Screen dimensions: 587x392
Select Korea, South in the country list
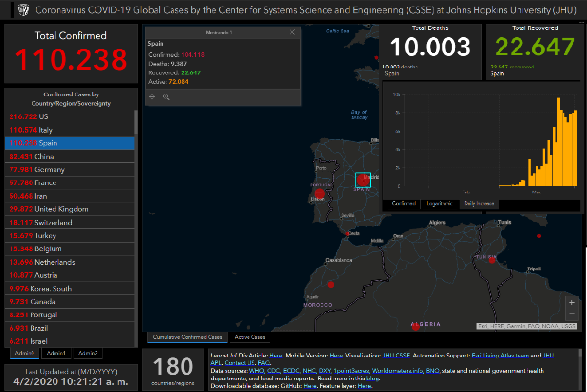click(x=70, y=288)
